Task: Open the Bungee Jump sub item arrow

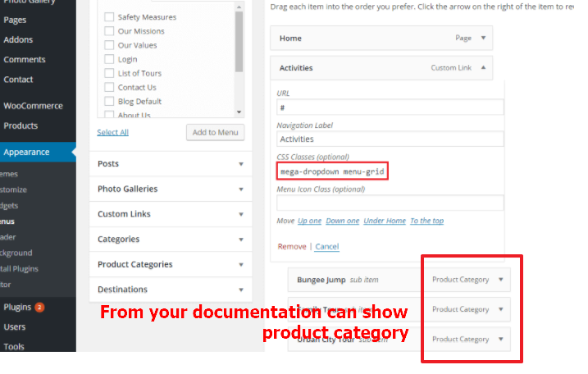Action: coord(501,280)
